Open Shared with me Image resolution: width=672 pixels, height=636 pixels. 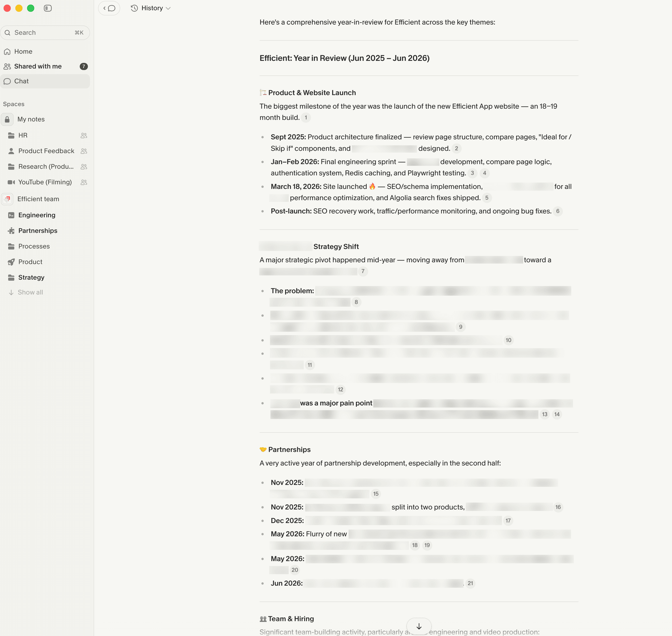coord(45,66)
